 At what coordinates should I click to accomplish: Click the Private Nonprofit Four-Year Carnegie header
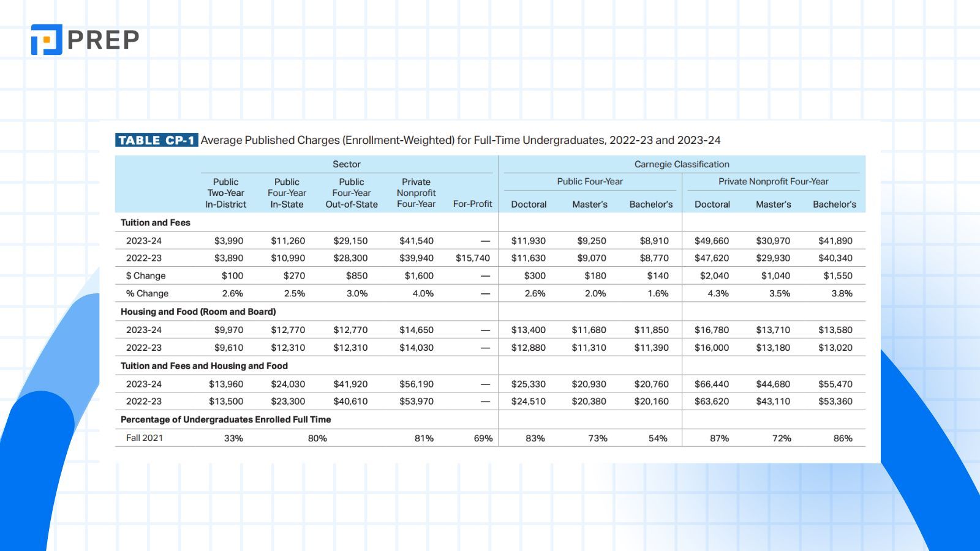pos(773,181)
